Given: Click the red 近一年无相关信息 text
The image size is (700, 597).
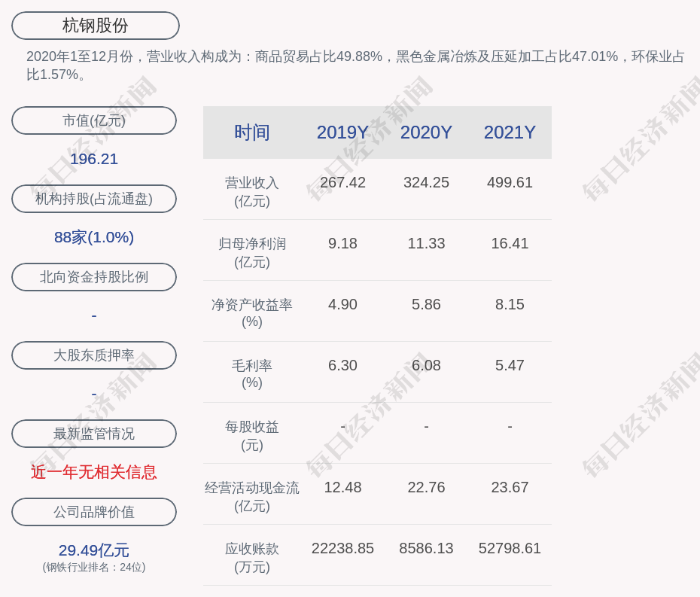Looking at the screenshot, I should [x=94, y=472].
